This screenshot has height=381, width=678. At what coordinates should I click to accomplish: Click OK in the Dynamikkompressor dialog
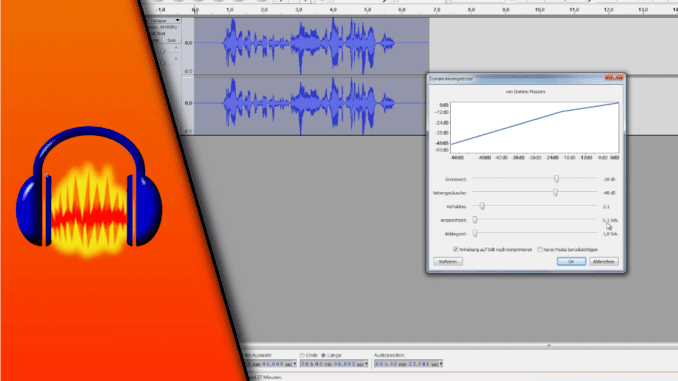click(x=571, y=262)
